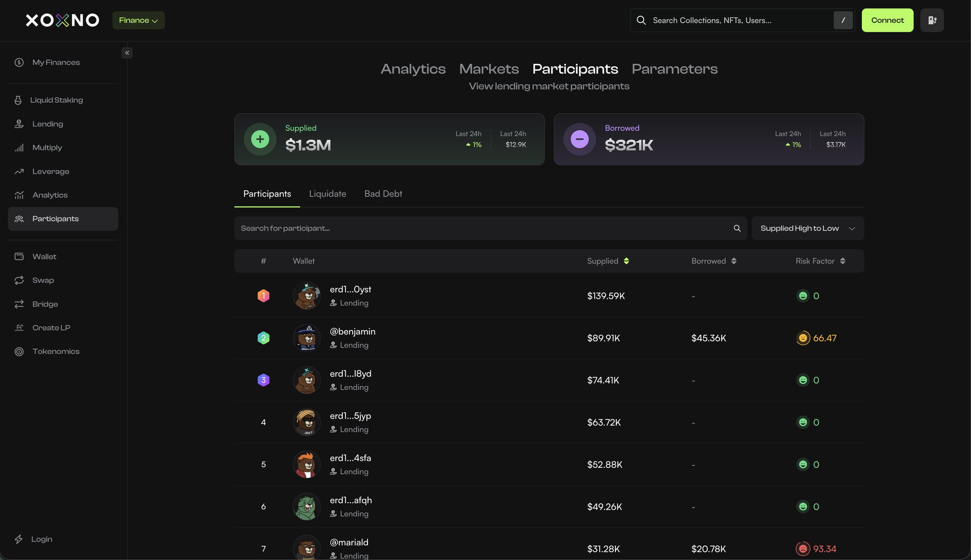The width and height of the screenshot is (971, 560).
Task: Open the Markets section heading
Action: pos(489,69)
